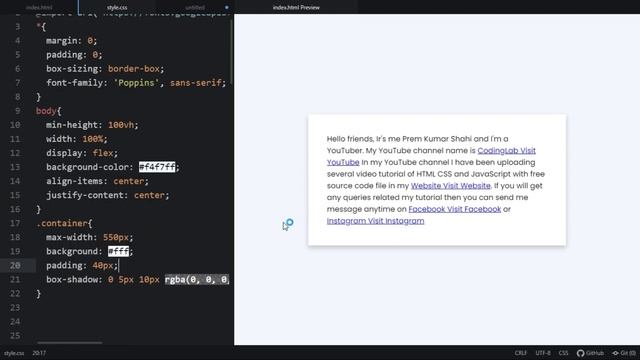Click style.css file name in status bar
The image size is (640, 360).
click(14, 353)
